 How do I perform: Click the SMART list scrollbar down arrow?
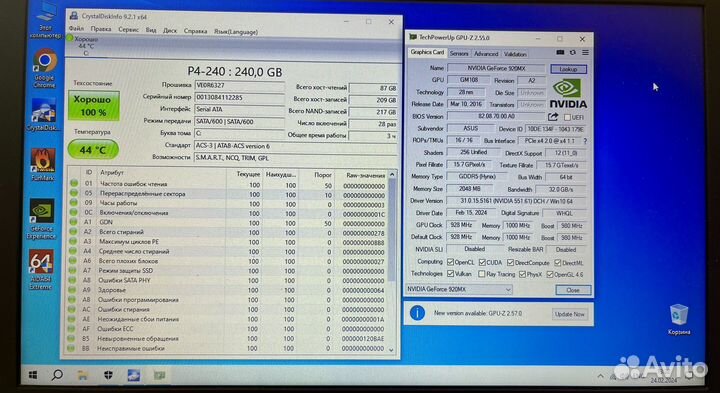tap(391, 349)
